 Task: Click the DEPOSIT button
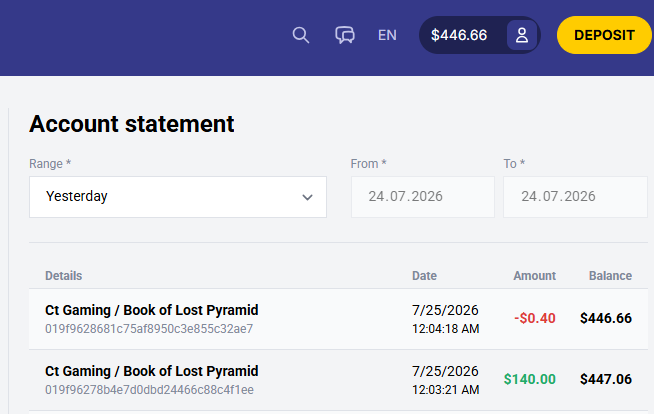coord(604,35)
